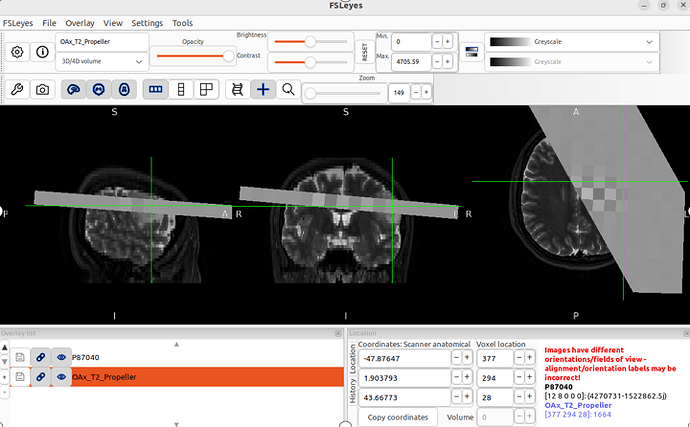Open the File menu
The width and height of the screenshot is (690, 427).
tap(49, 23)
